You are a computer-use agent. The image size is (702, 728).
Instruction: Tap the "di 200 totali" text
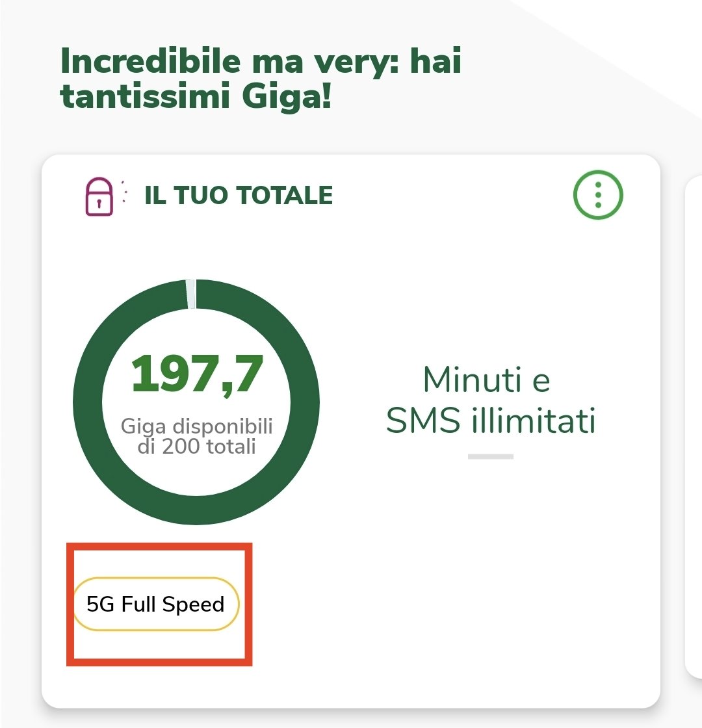197,447
